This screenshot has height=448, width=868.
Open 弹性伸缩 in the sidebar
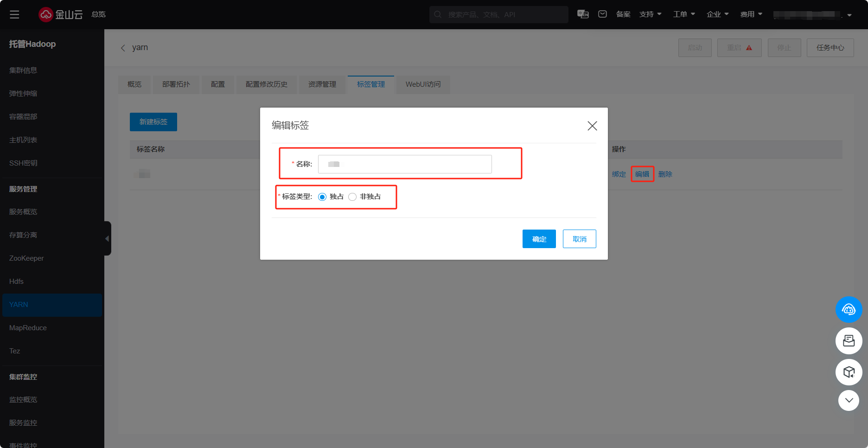point(23,94)
